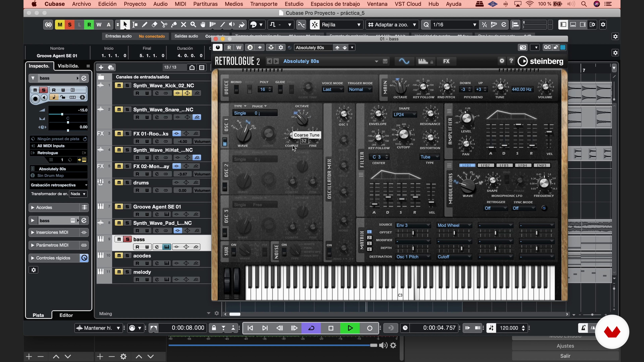Solo the Groove Agent SE 01 track
Viewport: 644px width, 362px height.
pos(127,207)
